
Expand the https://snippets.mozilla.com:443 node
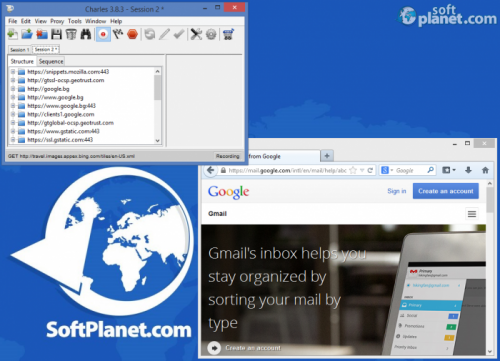(x=13, y=72)
